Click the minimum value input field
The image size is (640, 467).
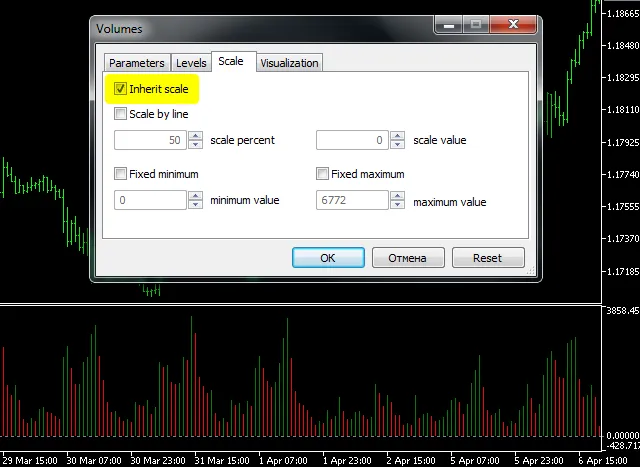[x=151, y=201]
